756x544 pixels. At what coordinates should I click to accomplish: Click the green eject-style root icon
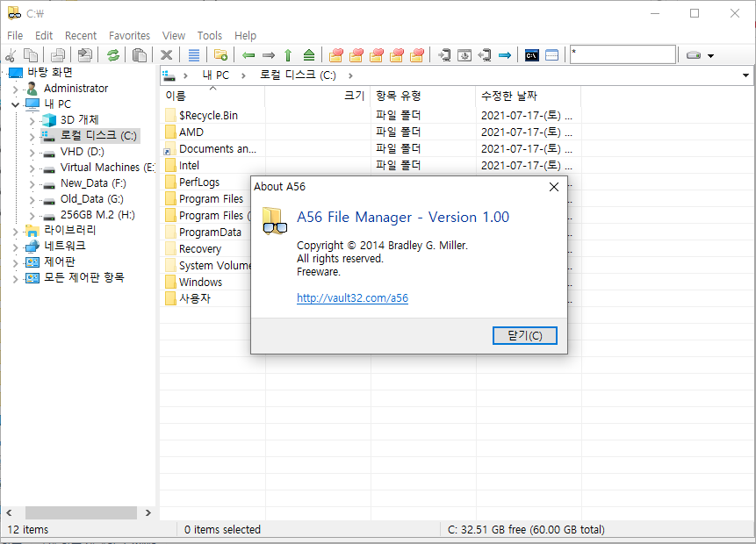[x=309, y=55]
